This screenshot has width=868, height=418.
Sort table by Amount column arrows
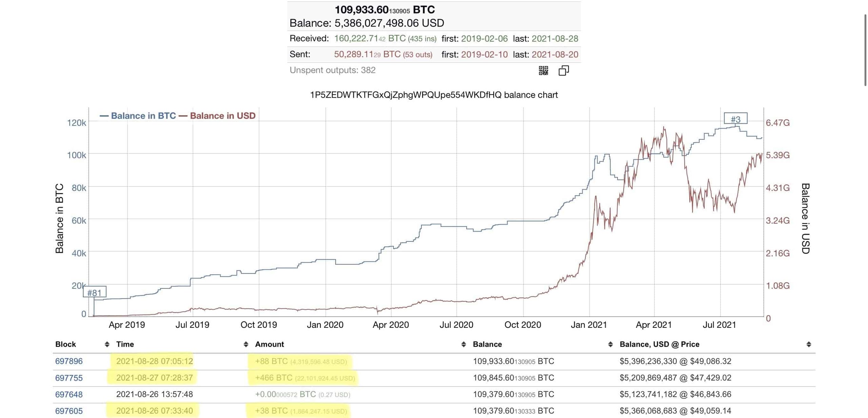coord(463,344)
